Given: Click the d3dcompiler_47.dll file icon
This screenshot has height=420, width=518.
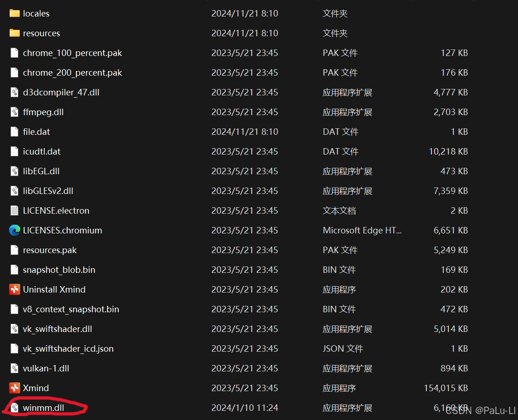Looking at the screenshot, I should point(15,92).
